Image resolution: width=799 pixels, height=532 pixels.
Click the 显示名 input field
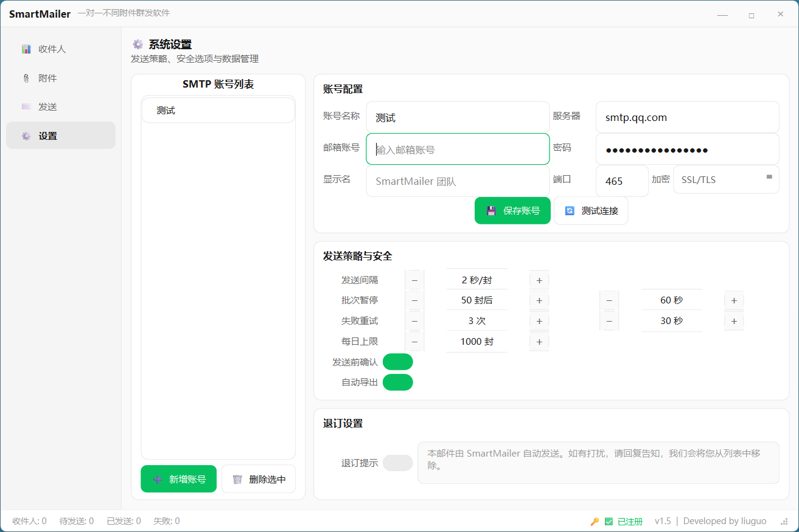click(458, 181)
